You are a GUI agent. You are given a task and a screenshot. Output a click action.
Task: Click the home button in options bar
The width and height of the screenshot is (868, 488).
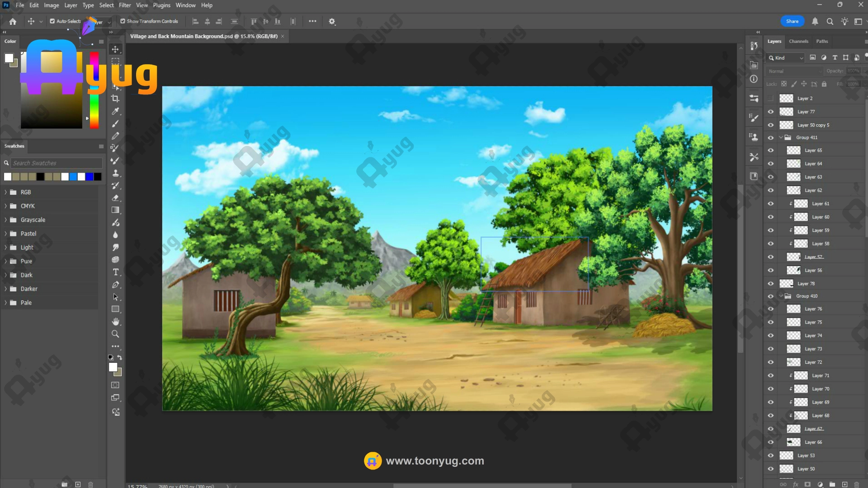tap(13, 21)
